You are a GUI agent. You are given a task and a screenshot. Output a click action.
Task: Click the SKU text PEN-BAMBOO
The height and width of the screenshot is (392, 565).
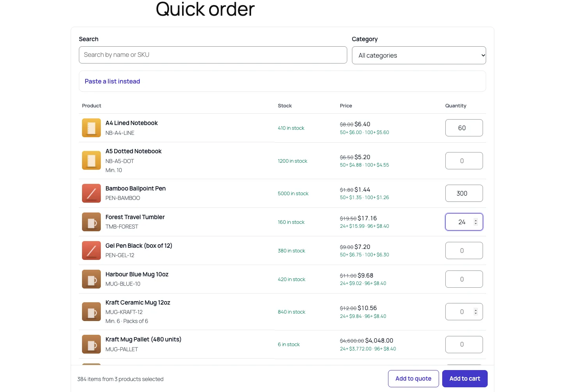pyautogui.click(x=123, y=198)
